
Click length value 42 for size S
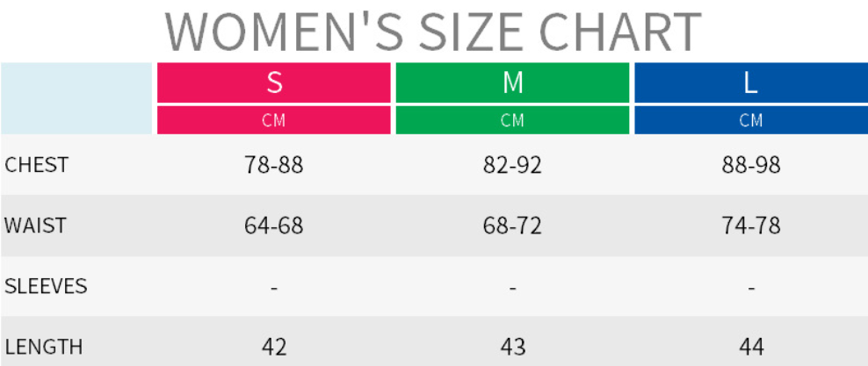tap(274, 347)
